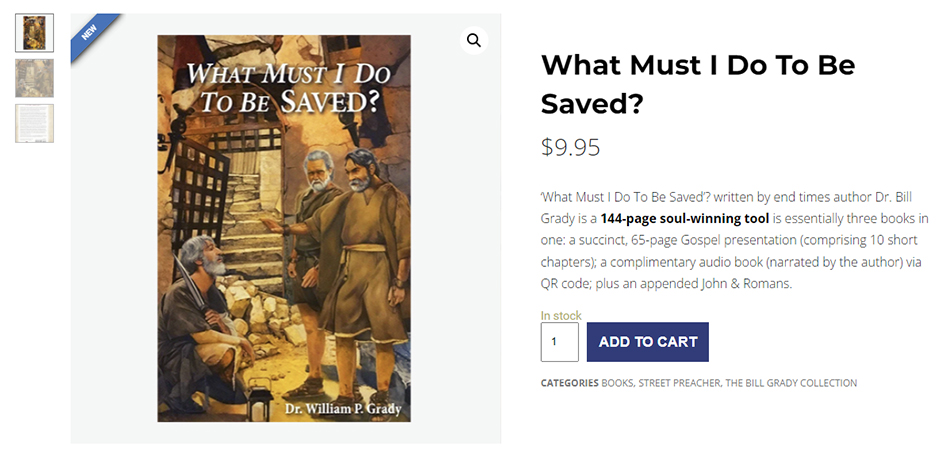Select the second gallery thumbnail

[34, 78]
